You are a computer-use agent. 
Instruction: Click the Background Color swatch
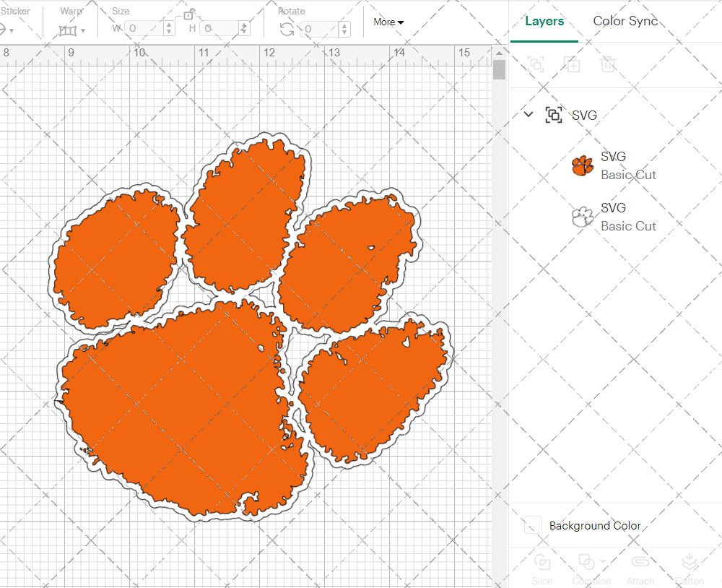coord(532,526)
